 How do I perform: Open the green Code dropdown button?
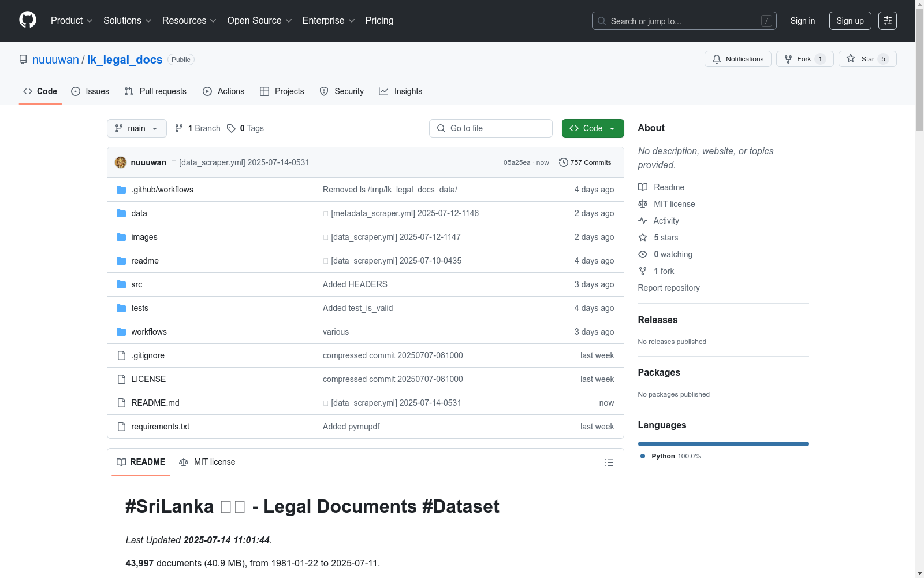click(x=593, y=128)
